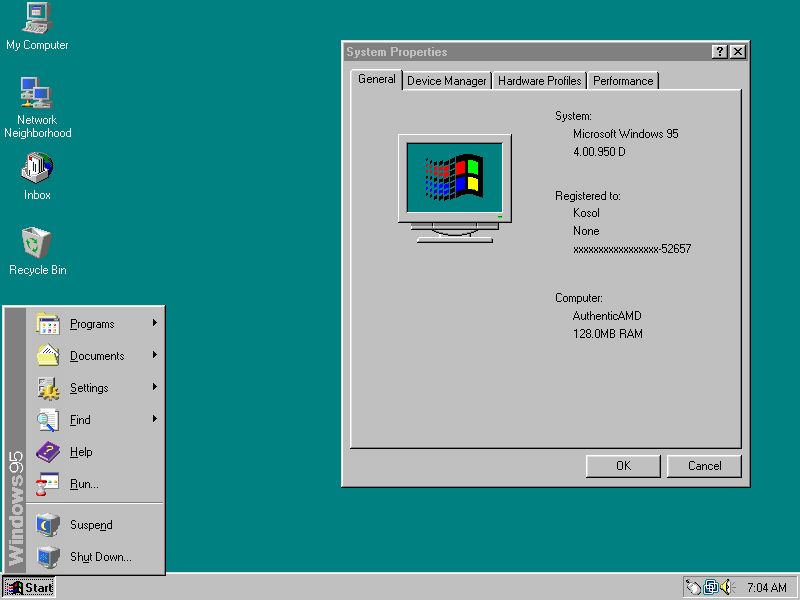The height and width of the screenshot is (600, 800).
Task: Click OK in System Properties
Action: [623, 466]
